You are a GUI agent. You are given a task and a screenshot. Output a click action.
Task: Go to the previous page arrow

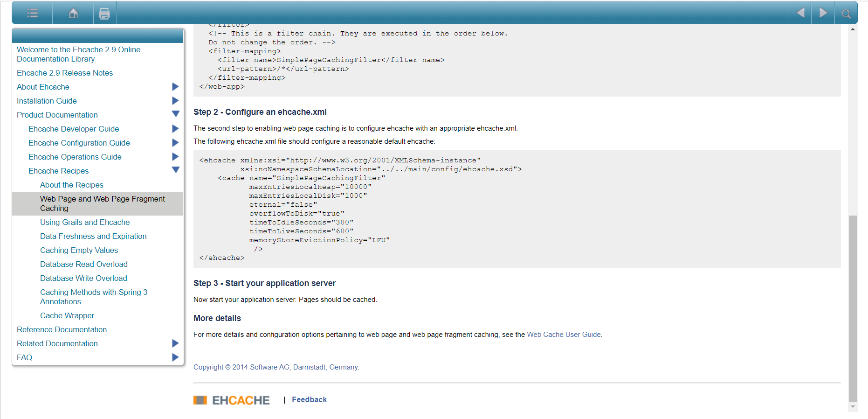tap(800, 13)
